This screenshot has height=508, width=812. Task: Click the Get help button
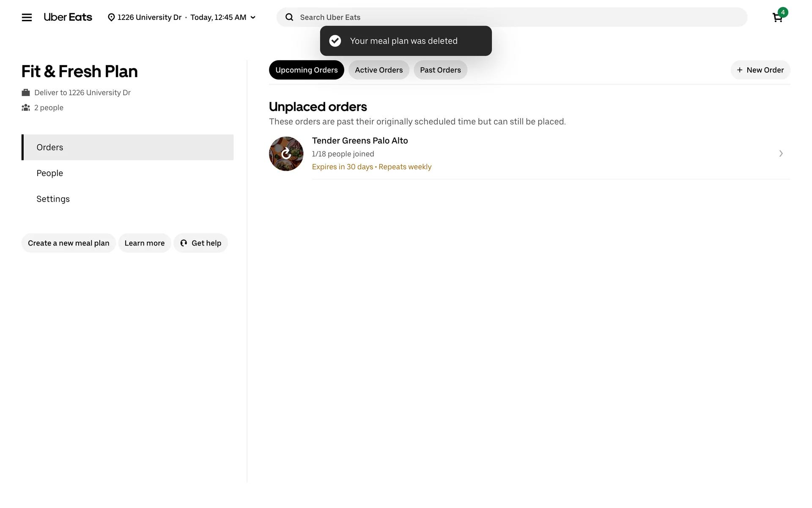[x=200, y=243]
